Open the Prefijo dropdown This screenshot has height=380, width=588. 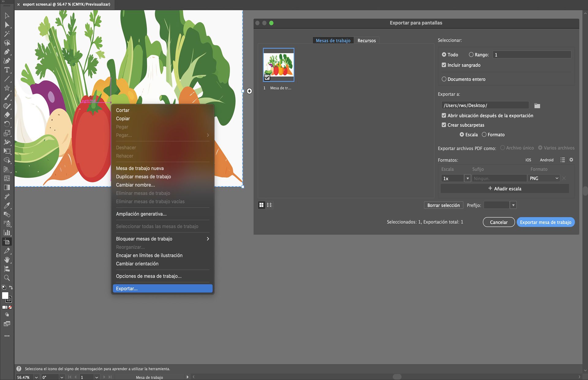pyautogui.click(x=514, y=205)
